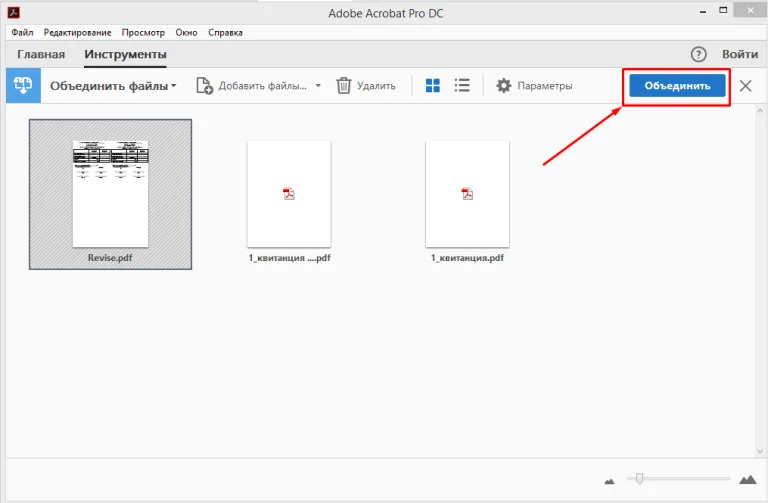
Task: Click the thumbnail size slider handle
Action: (639, 479)
